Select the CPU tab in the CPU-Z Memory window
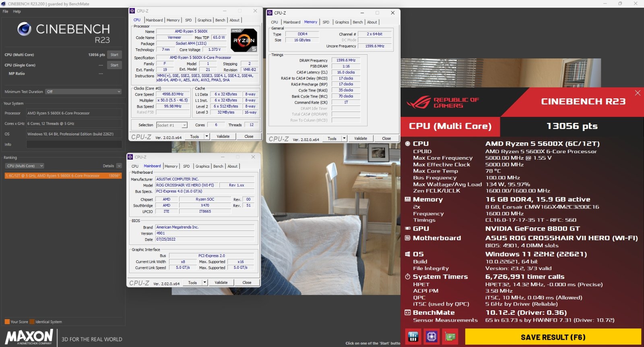The height and width of the screenshot is (347, 644). (x=275, y=22)
